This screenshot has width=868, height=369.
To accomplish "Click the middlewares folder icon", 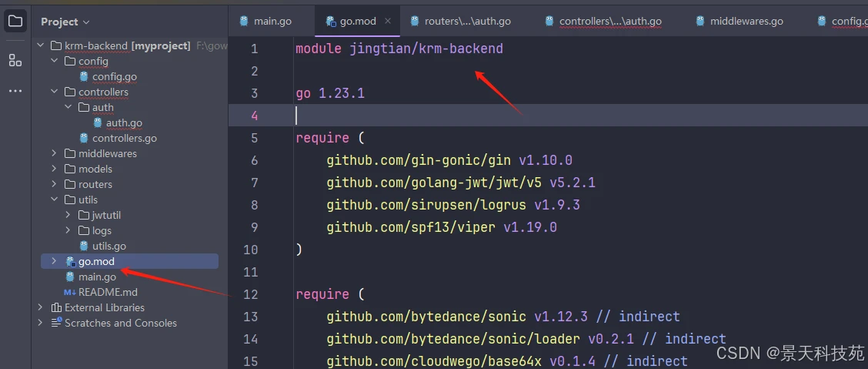I will 70,153.
